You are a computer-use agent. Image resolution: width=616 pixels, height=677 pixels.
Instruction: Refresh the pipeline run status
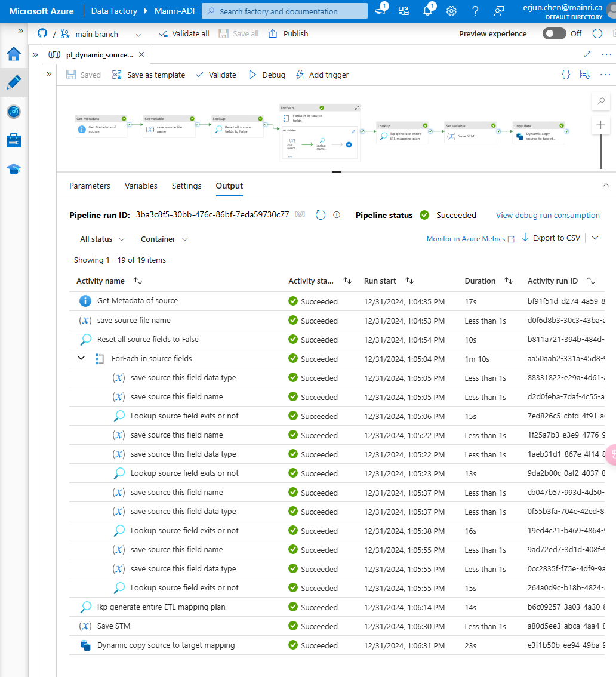pyautogui.click(x=321, y=215)
